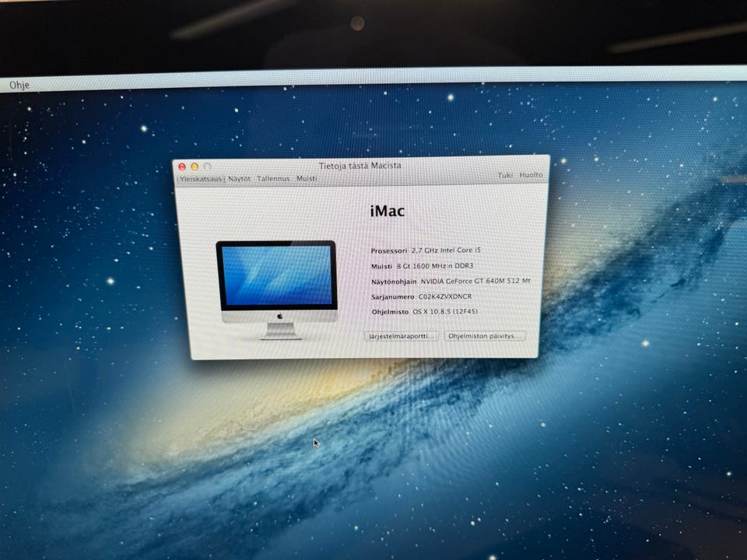Select serial number C02K4ZVXDNCR
Image resolution: width=747 pixels, height=560 pixels.
coord(445,296)
